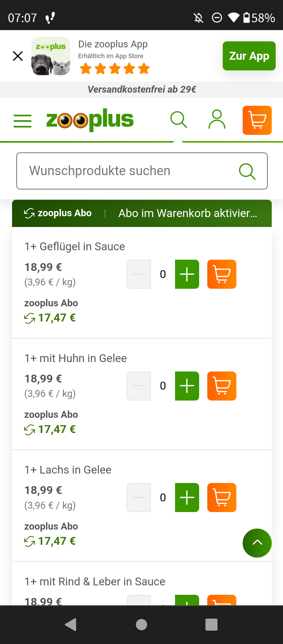Open the orange shopping cart in header
The height and width of the screenshot is (644, 283).
[257, 120]
